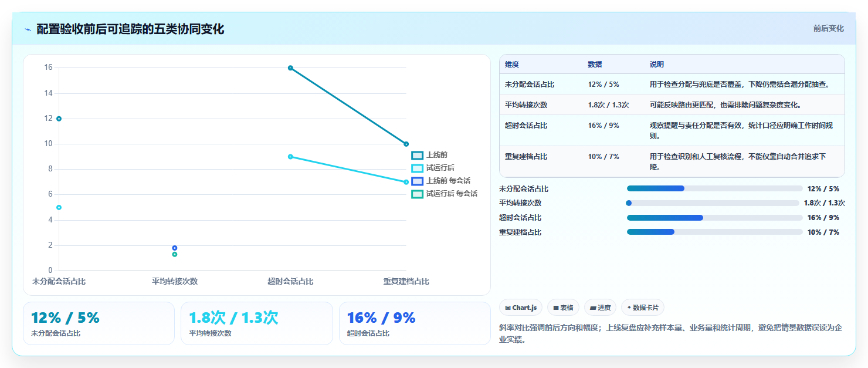The image size is (868, 368).
Task: Click the 前后变化 label in header
Action: pyautogui.click(x=828, y=28)
